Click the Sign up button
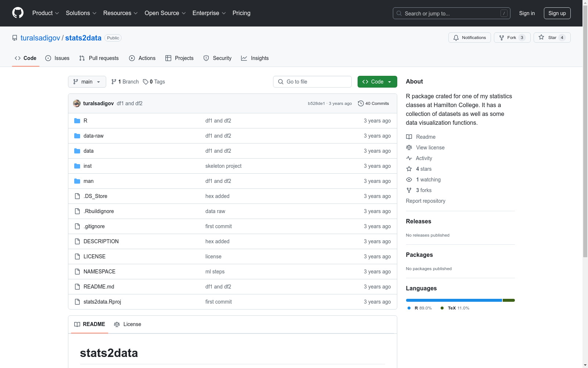 click(x=557, y=13)
